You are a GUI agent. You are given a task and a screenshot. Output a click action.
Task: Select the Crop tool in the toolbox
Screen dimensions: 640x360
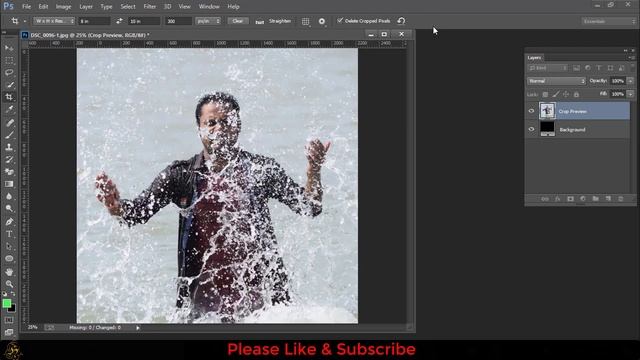click(9, 97)
